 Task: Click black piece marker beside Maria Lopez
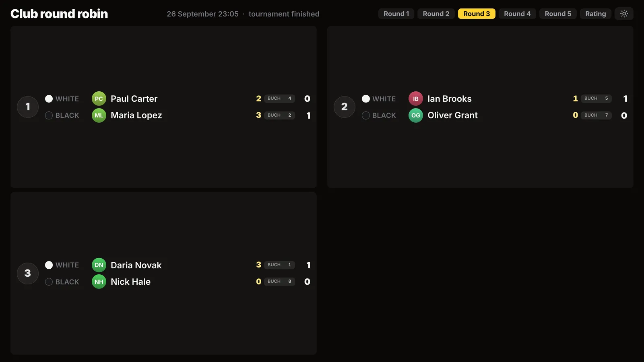(49, 115)
